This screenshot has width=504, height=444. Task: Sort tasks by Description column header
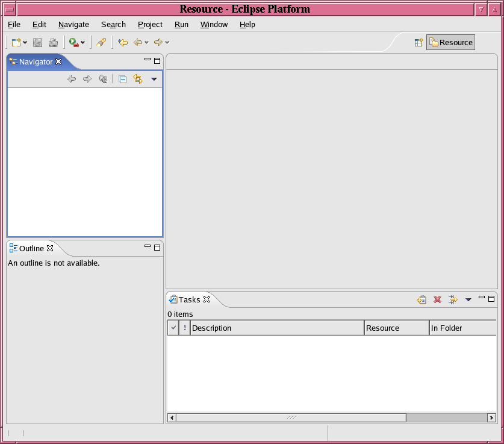277,328
